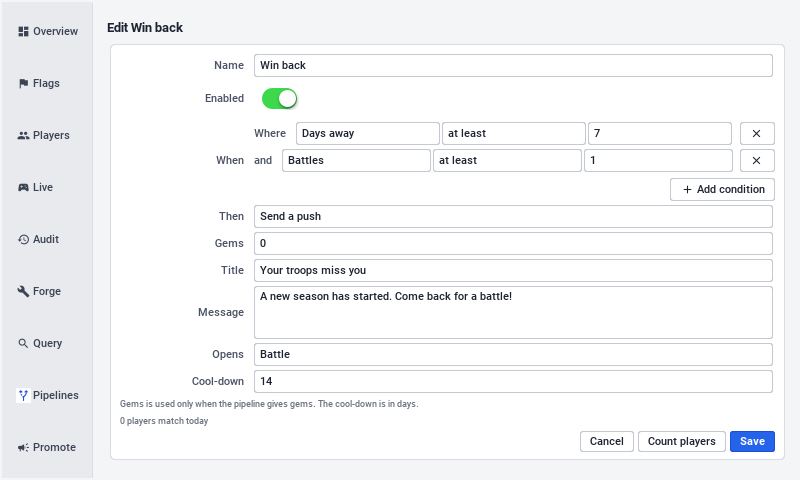Remove the Battles condition

(x=757, y=161)
